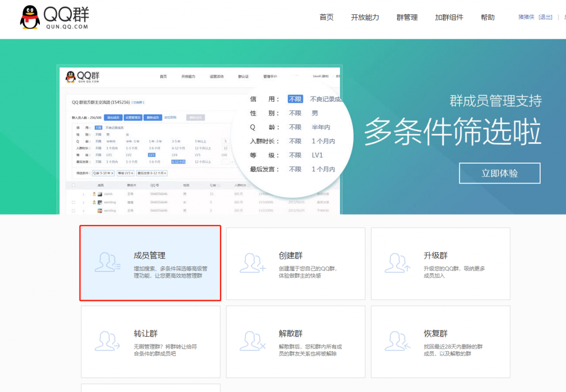The width and height of the screenshot is (566, 392).
Task: Open the 成员管理 card
Action: coord(150,263)
